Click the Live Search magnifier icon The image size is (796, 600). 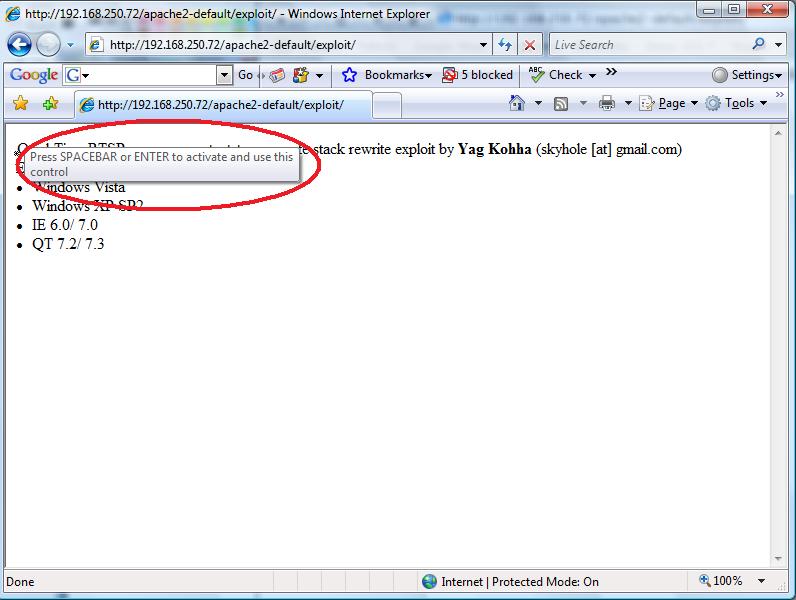pos(758,45)
